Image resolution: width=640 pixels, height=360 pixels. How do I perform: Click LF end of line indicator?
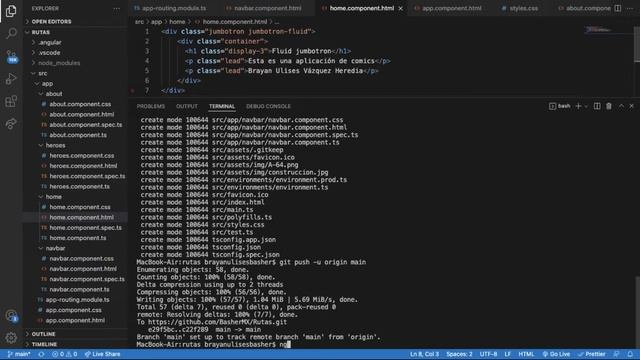507,354
